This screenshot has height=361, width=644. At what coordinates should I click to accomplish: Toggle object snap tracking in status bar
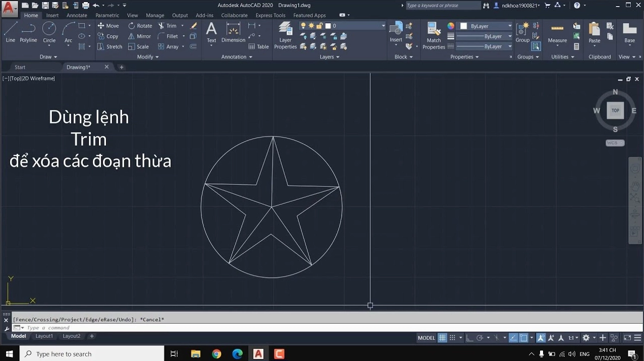point(513,338)
